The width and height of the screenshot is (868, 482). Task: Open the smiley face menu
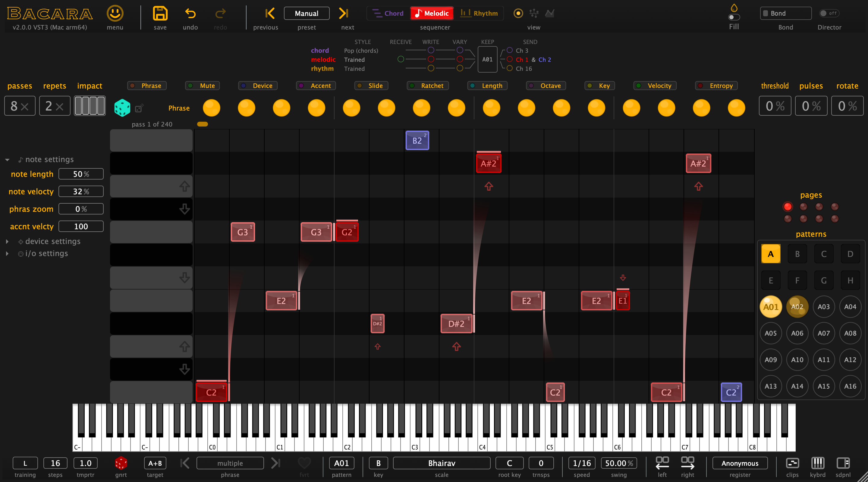point(115,14)
